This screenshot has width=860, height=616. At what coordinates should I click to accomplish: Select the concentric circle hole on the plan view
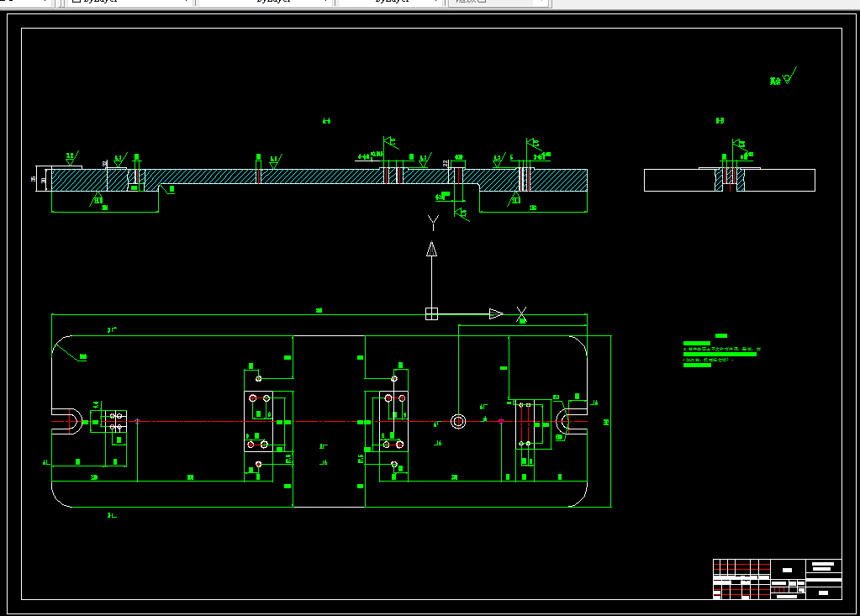[x=458, y=421]
